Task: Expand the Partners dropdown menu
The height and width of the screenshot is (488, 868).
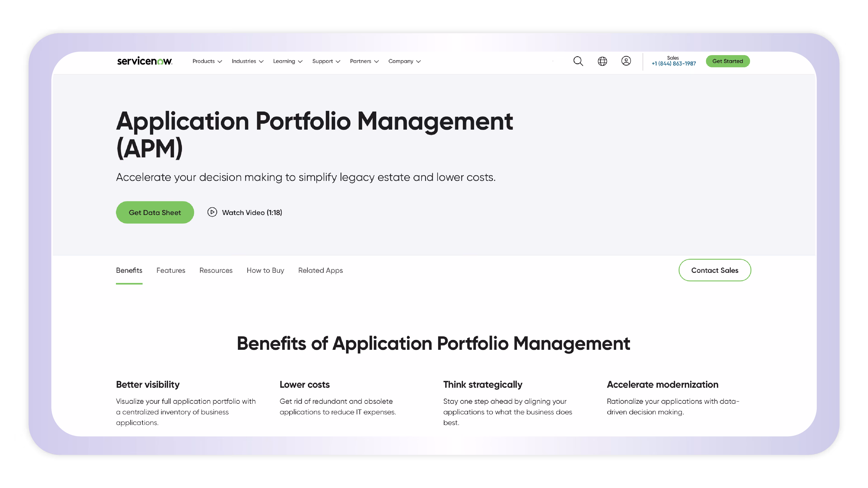Action: 364,61
